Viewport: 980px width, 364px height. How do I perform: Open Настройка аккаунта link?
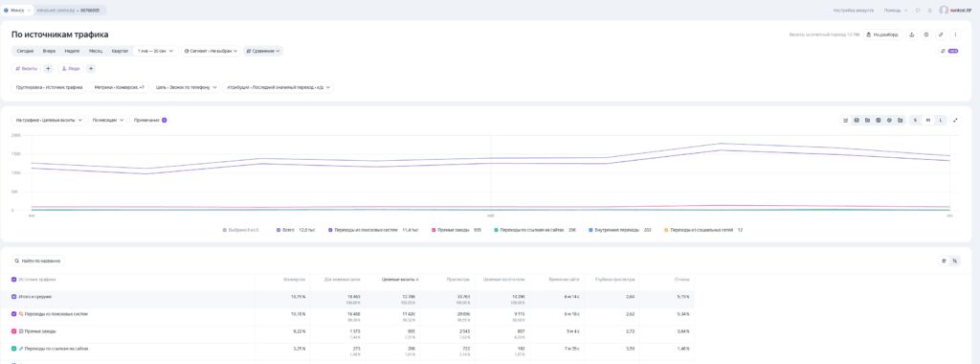(x=853, y=11)
